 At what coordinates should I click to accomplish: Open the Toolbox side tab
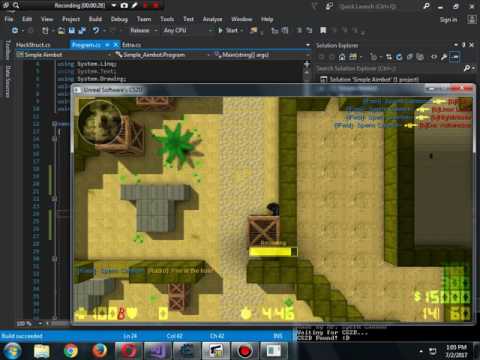coord(8,50)
